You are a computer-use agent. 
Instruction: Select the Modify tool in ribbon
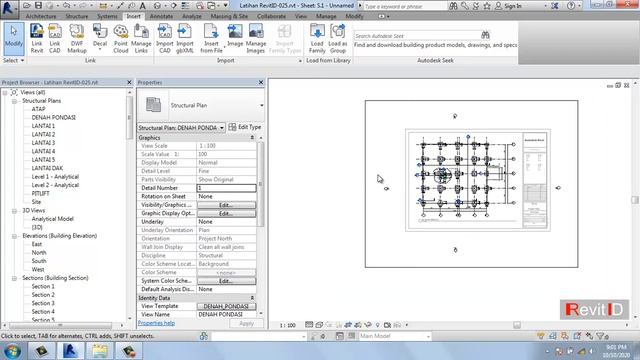tap(14, 39)
